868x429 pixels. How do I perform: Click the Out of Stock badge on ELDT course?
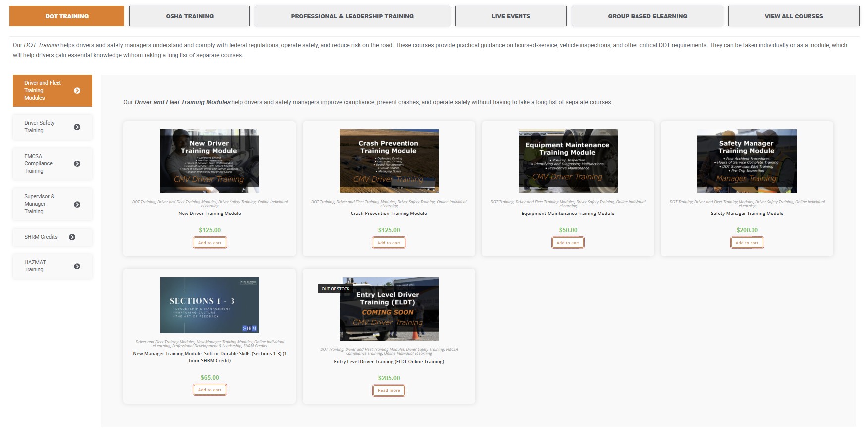click(335, 289)
